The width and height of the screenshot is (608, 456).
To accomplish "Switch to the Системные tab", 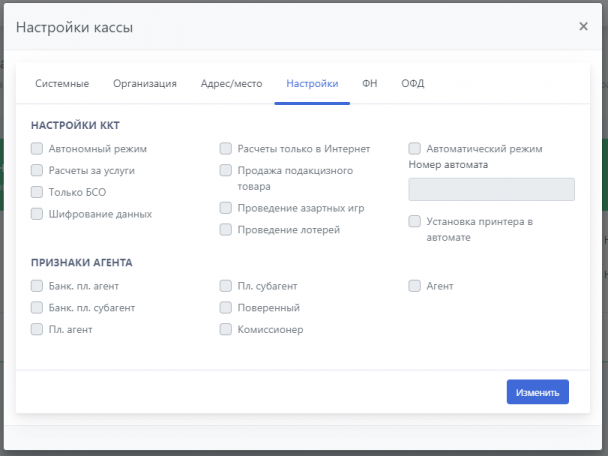I will click(x=62, y=84).
